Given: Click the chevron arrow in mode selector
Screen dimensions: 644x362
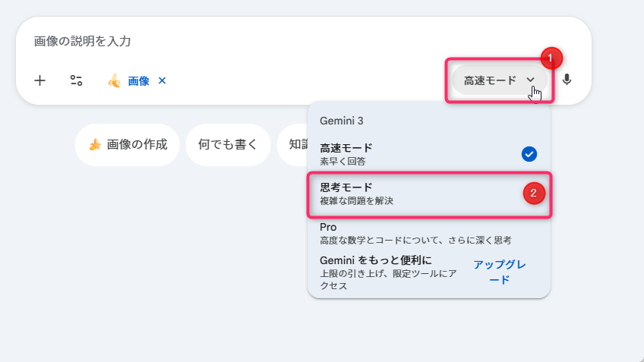Looking at the screenshot, I should tap(531, 80).
